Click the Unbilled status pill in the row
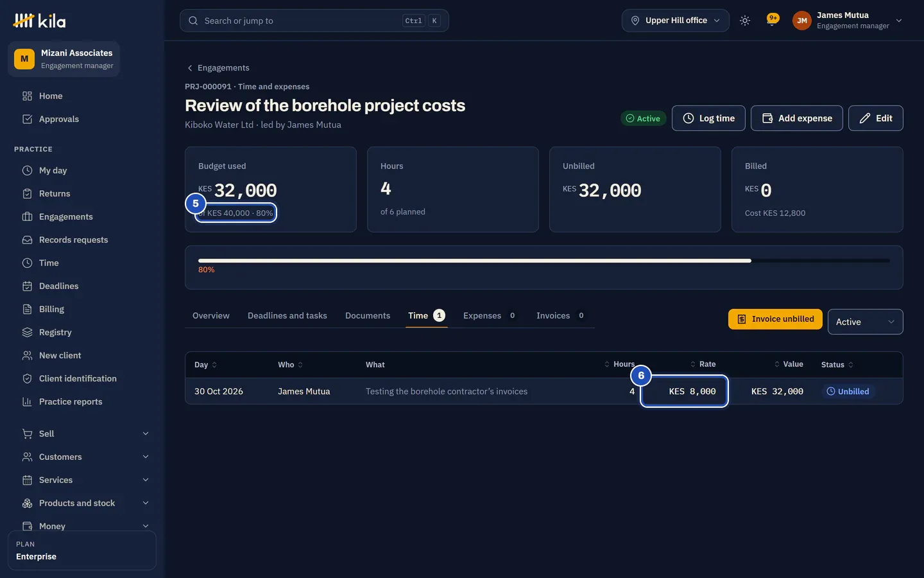Viewport: 924px width, 578px height. [x=848, y=391]
